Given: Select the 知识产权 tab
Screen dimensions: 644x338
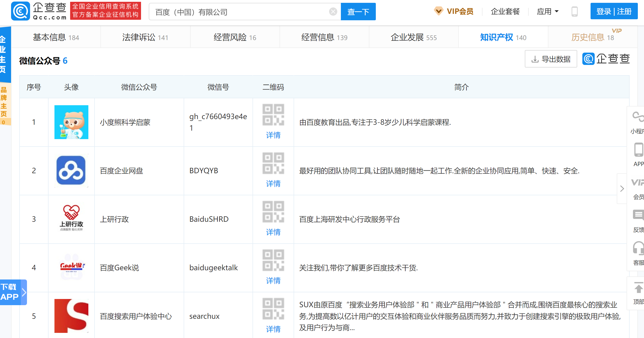Looking at the screenshot, I should pos(503,37).
